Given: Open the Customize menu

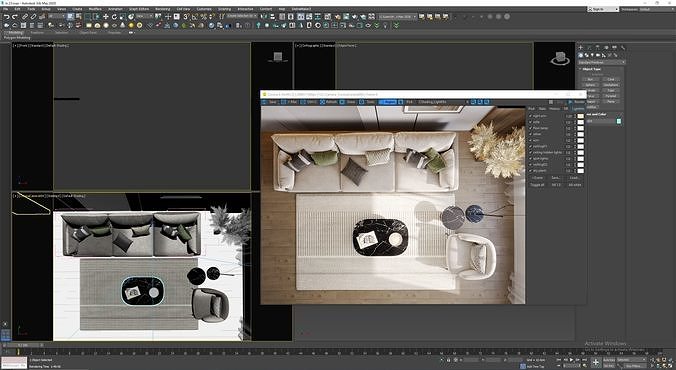Looking at the screenshot, I should 204,9.
